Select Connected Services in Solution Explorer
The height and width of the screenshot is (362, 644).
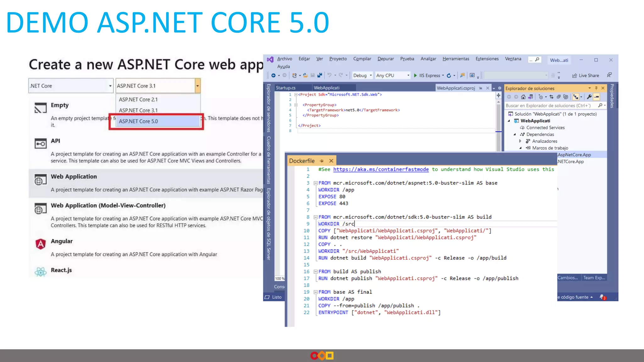[x=545, y=128]
